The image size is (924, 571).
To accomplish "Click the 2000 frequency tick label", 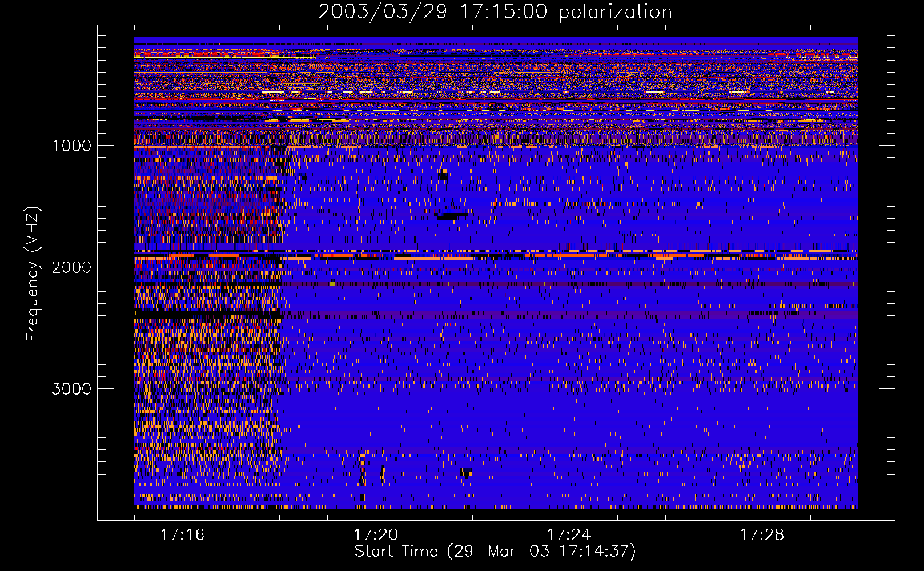I will pos(71,267).
